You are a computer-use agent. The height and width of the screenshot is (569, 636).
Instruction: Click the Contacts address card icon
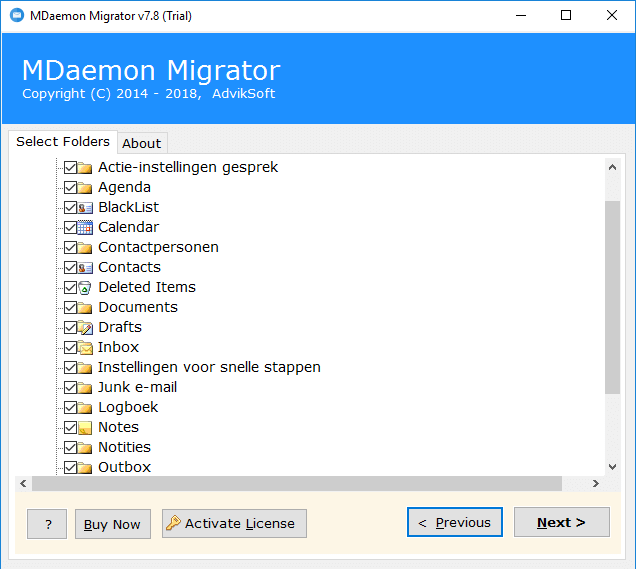(x=85, y=268)
